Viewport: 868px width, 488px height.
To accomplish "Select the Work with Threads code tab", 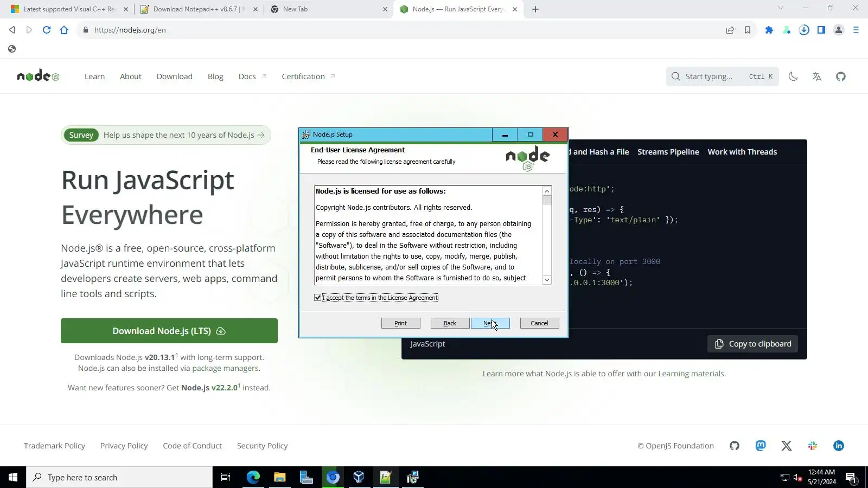I will pyautogui.click(x=742, y=152).
